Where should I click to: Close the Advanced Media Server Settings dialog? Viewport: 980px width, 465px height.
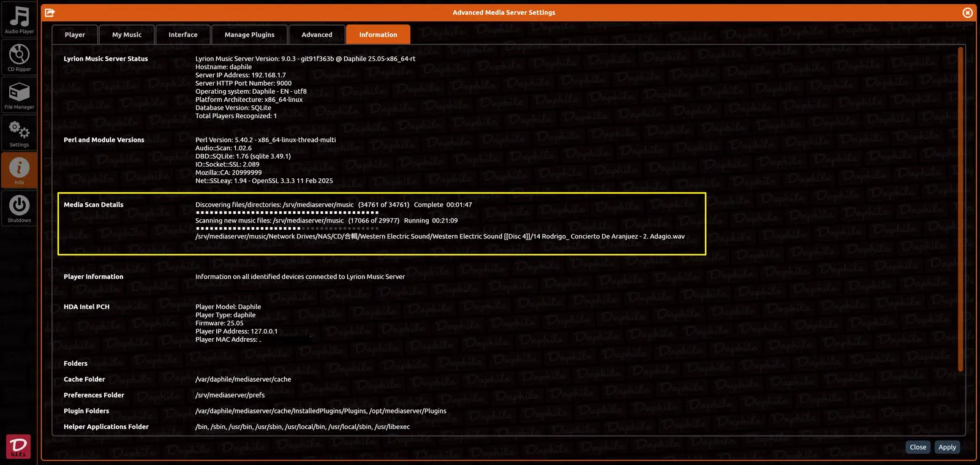pyautogui.click(x=967, y=12)
